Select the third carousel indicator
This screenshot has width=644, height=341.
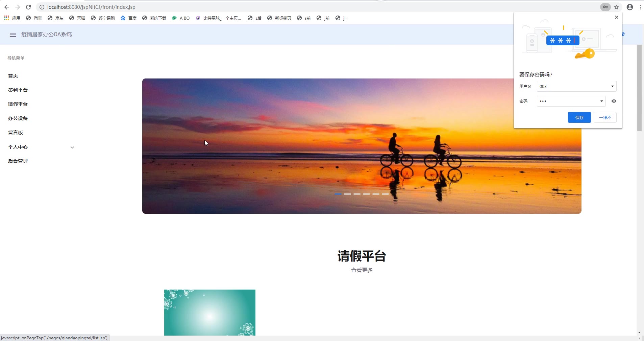pos(357,194)
